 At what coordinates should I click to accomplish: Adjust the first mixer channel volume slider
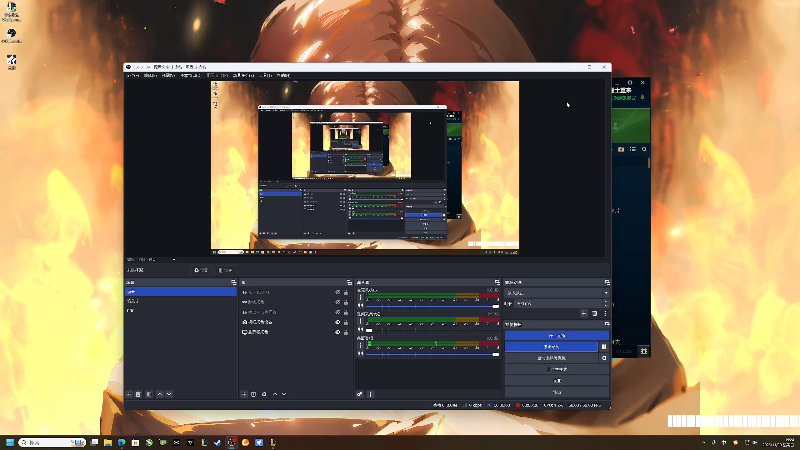point(433,306)
